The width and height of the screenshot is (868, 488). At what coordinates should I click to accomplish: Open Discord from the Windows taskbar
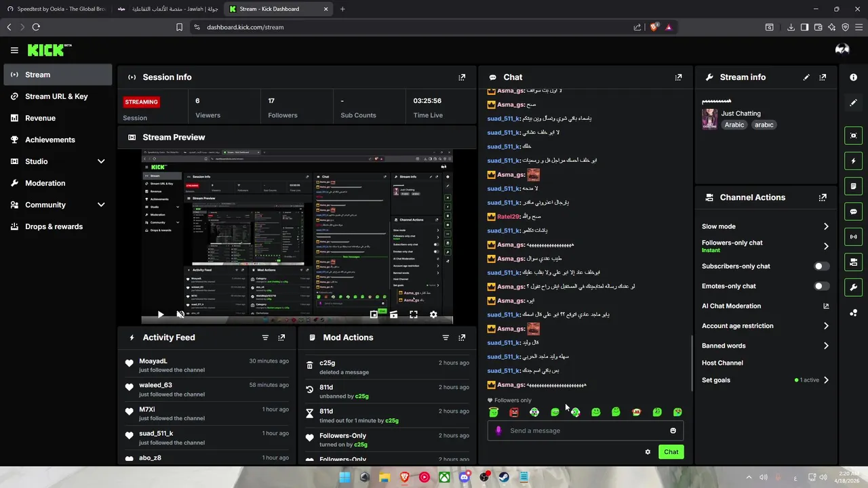tap(464, 477)
